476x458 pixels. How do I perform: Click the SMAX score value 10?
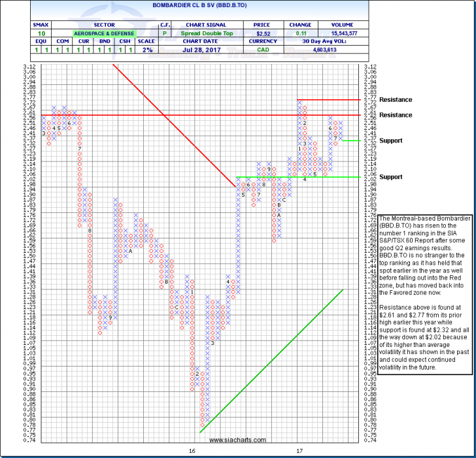pyautogui.click(x=22, y=33)
